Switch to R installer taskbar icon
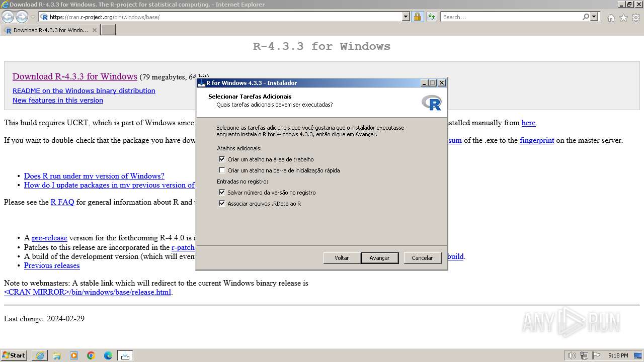 [x=125, y=355]
